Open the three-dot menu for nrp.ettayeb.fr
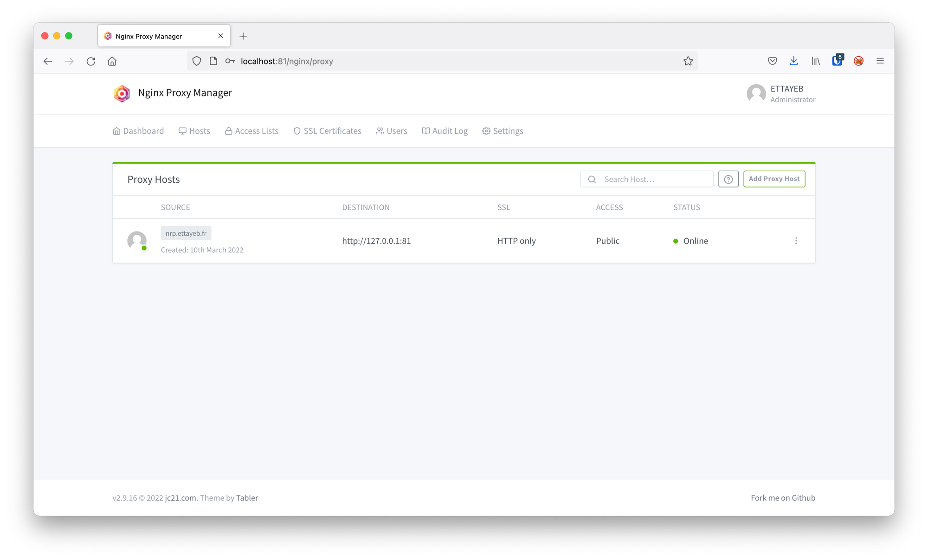928x560 pixels. point(796,241)
